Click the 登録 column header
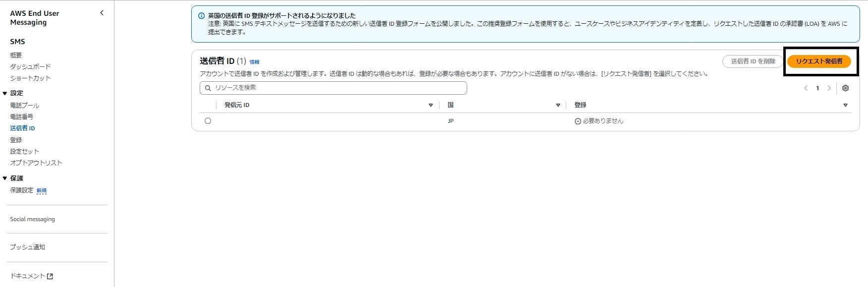Viewport: 868px width, 287px height. pos(580,105)
